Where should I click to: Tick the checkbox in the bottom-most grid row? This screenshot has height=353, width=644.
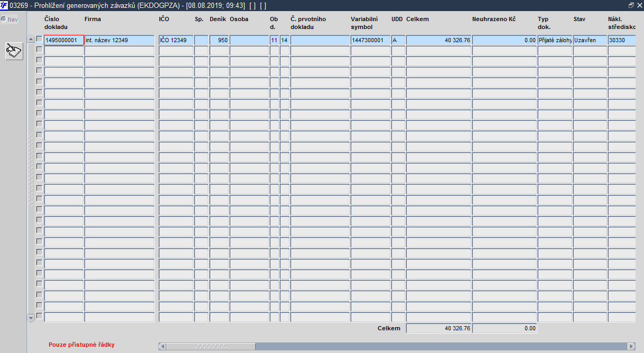39,316
